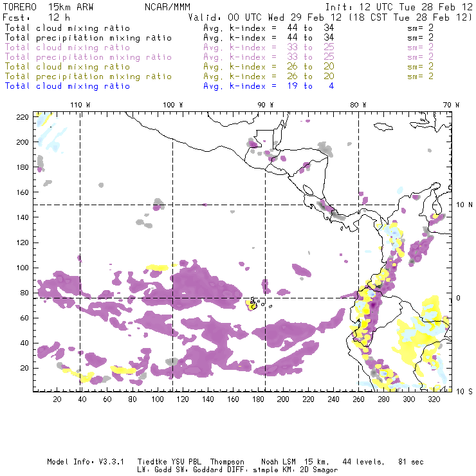Select the "Fcst: 12 h" forecast label
The width and height of the screenshot is (476, 476).
click(x=36, y=17)
